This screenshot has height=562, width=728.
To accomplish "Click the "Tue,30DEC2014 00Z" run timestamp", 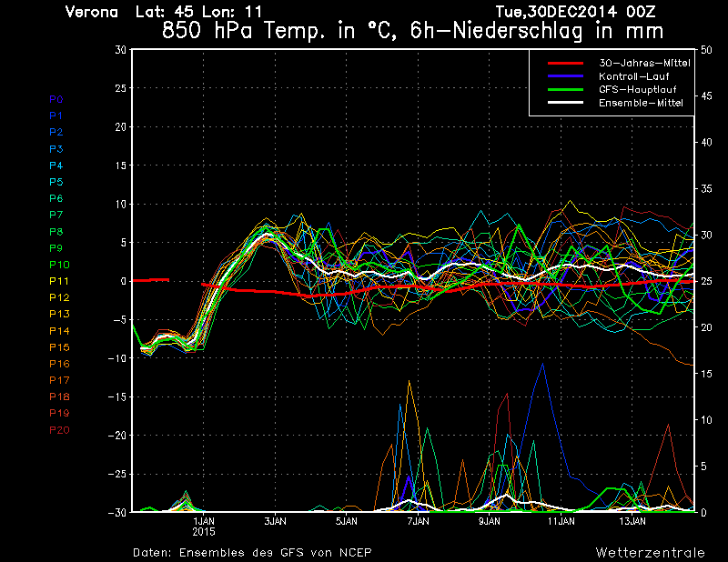I will (575, 12).
